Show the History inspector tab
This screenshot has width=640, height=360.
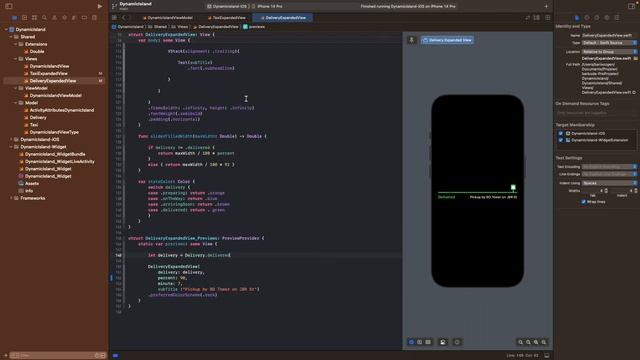click(587, 18)
